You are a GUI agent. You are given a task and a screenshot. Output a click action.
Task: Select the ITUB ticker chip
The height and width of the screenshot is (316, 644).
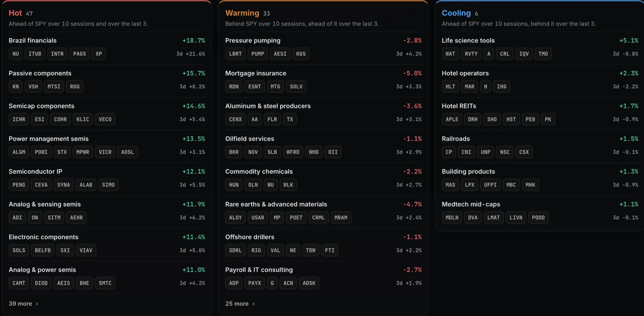[35, 54]
